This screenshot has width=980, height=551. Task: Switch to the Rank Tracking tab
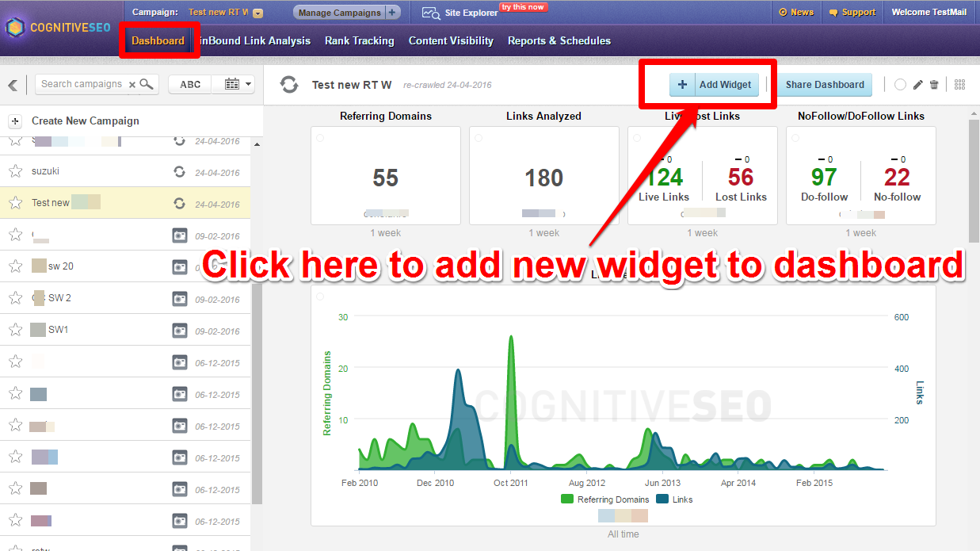tap(359, 40)
